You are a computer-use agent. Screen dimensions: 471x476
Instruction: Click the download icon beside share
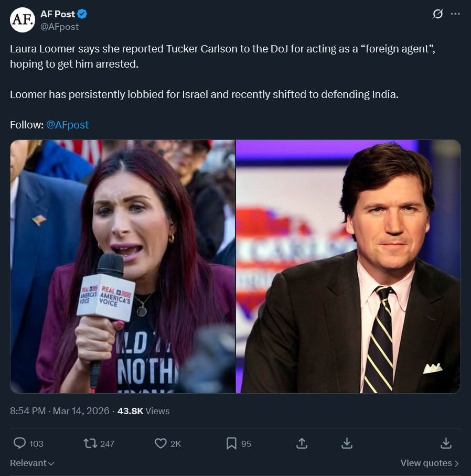(347, 443)
